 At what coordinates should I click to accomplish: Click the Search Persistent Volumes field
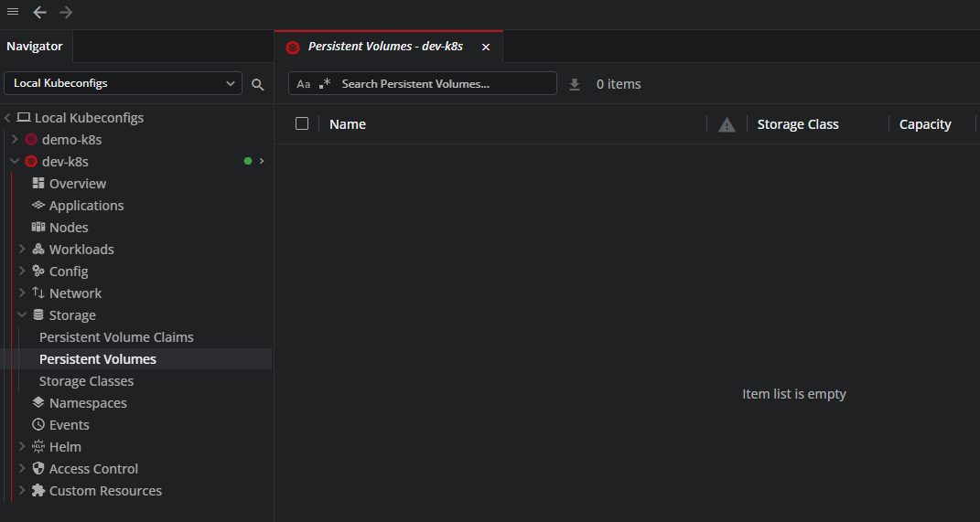[x=444, y=84]
